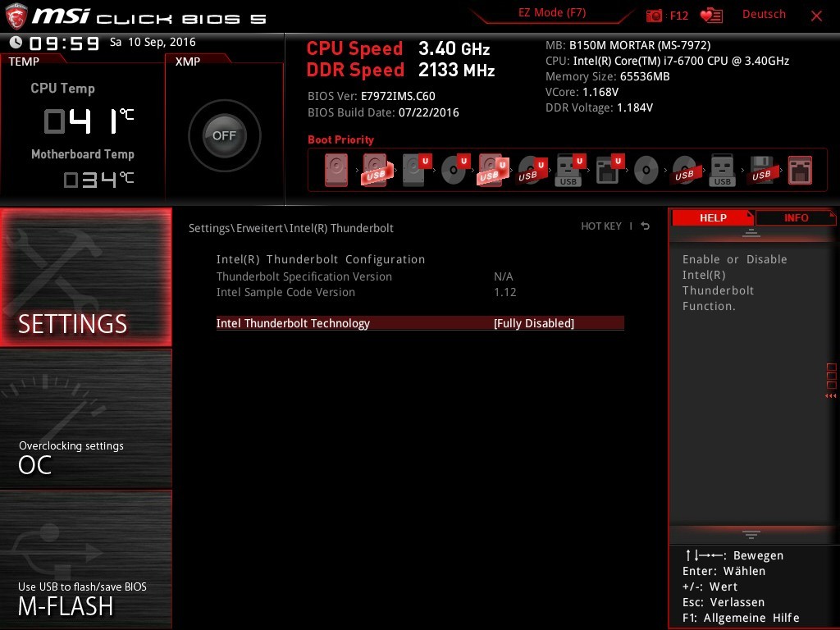Select the plain hard disk boot device icon
Viewport: 840px width, 630px height.
click(x=336, y=171)
